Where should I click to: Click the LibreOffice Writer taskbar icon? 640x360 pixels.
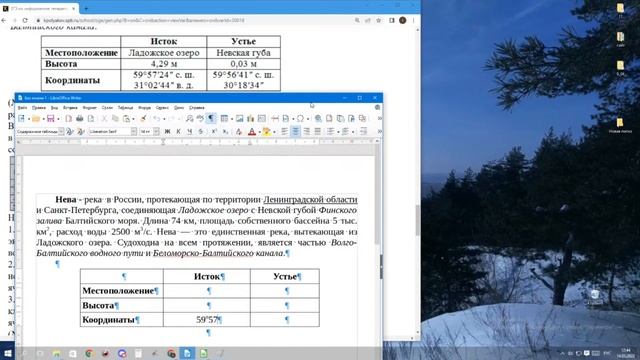187,353
